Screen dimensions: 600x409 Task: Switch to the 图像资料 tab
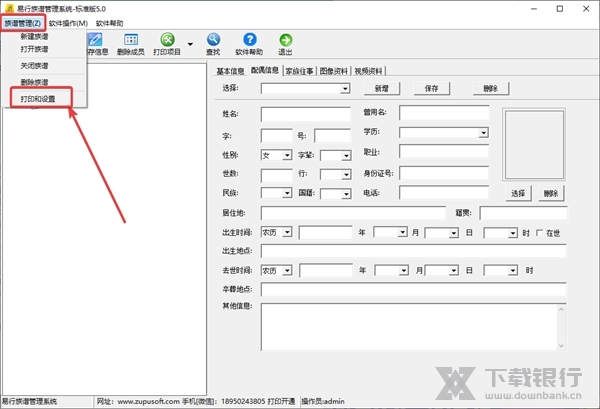pyautogui.click(x=334, y=71)
